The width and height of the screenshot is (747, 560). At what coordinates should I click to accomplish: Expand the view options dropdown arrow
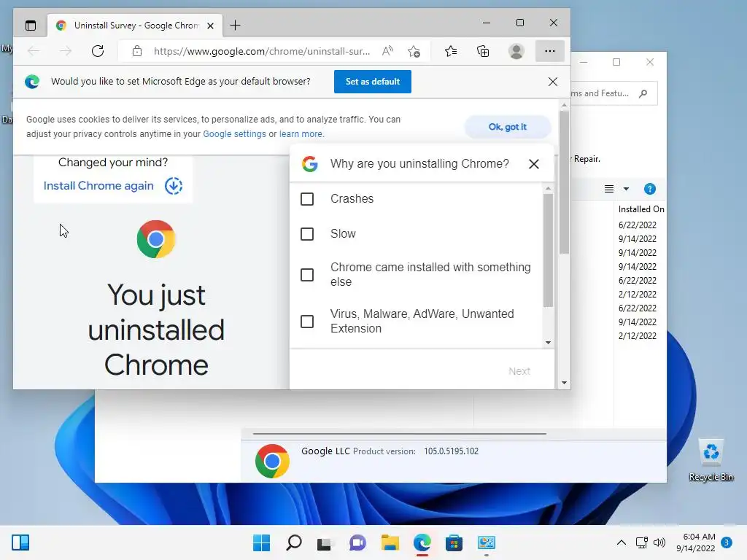tap(626, 189)
